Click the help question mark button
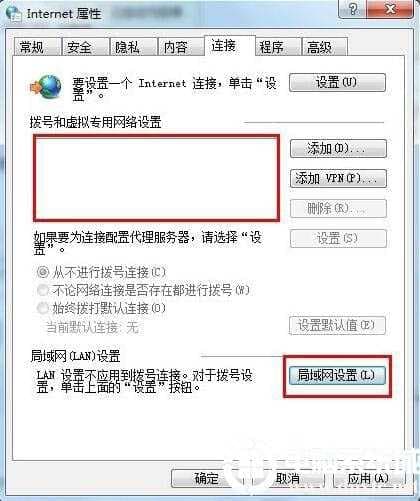Screen dimensions: 420x501 (352, 8)
